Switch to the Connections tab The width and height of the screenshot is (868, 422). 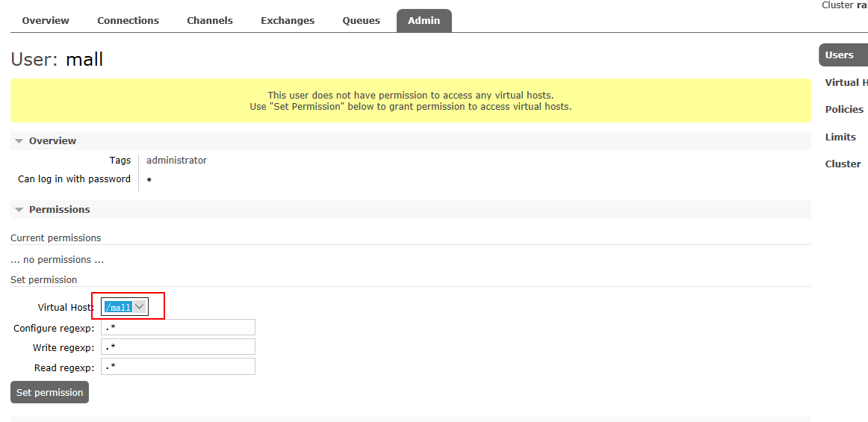click(128, 21)
